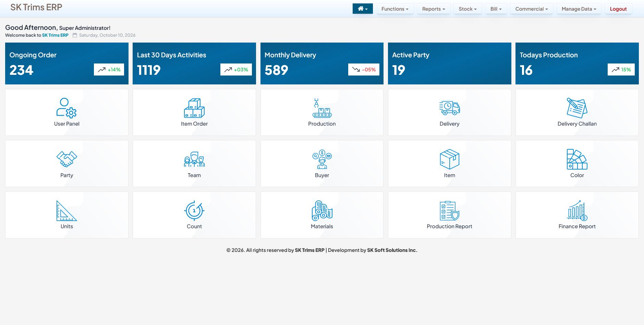Select the Item box icon
The height and width of the screenshot is (325, 644).
[449, 159]
